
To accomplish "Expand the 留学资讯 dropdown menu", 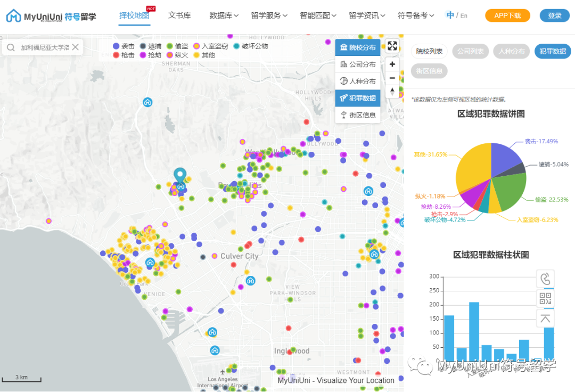I will click(367, 15).
